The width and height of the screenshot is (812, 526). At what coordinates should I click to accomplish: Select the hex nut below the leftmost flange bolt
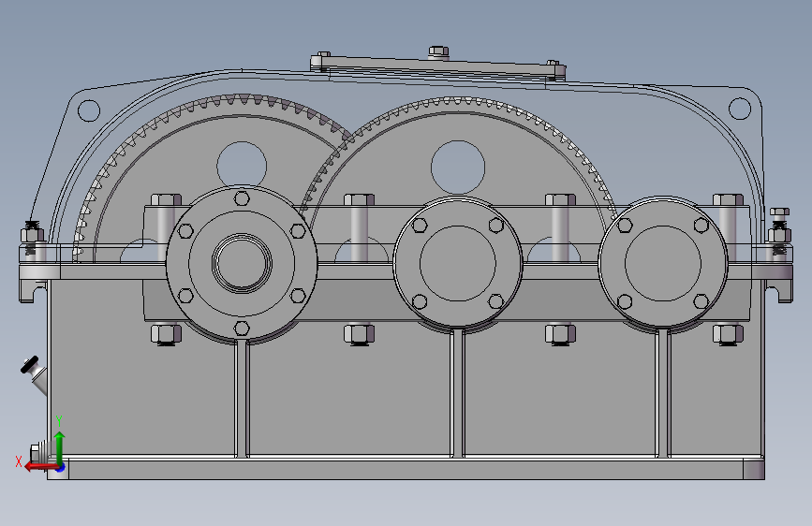166,334
